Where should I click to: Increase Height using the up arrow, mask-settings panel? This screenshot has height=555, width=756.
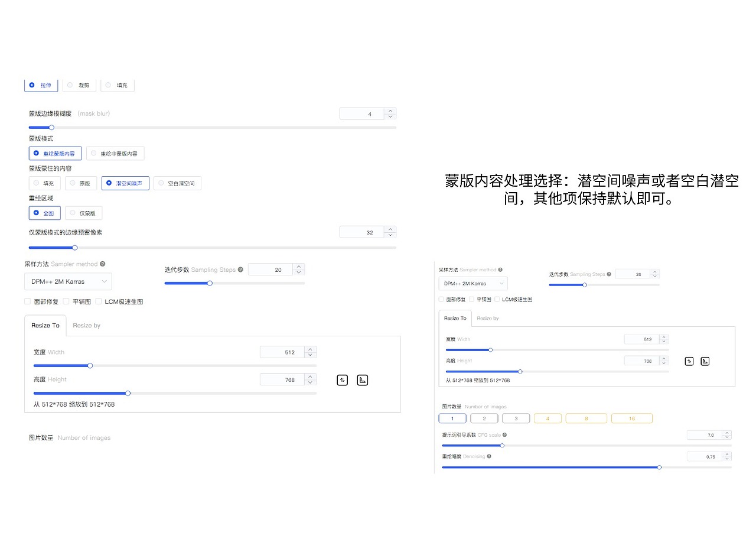pos(311,377)
